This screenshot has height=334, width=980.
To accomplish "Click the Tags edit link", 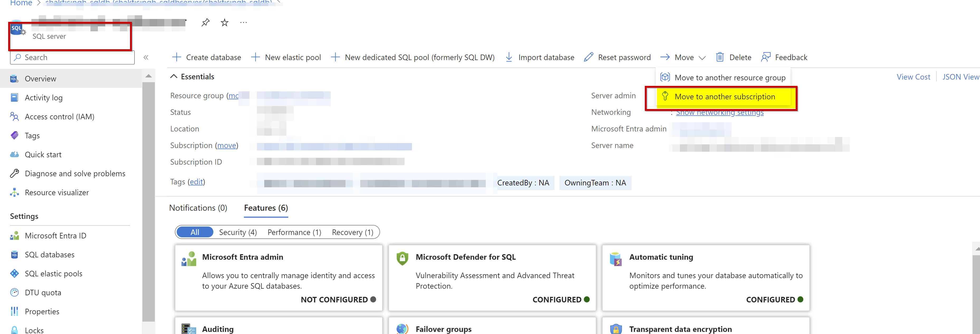I will tap(196, 182).
